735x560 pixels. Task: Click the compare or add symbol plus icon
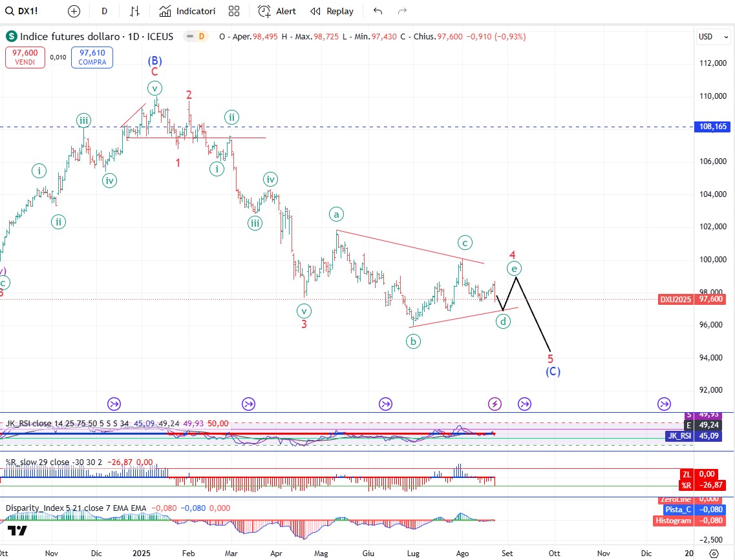pyautogui.click(x=74, y=11)
